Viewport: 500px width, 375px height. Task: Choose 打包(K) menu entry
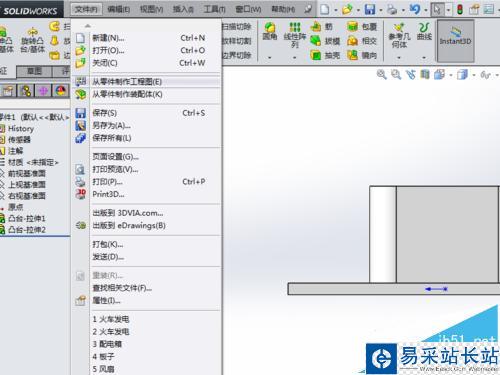pos(147,244)
